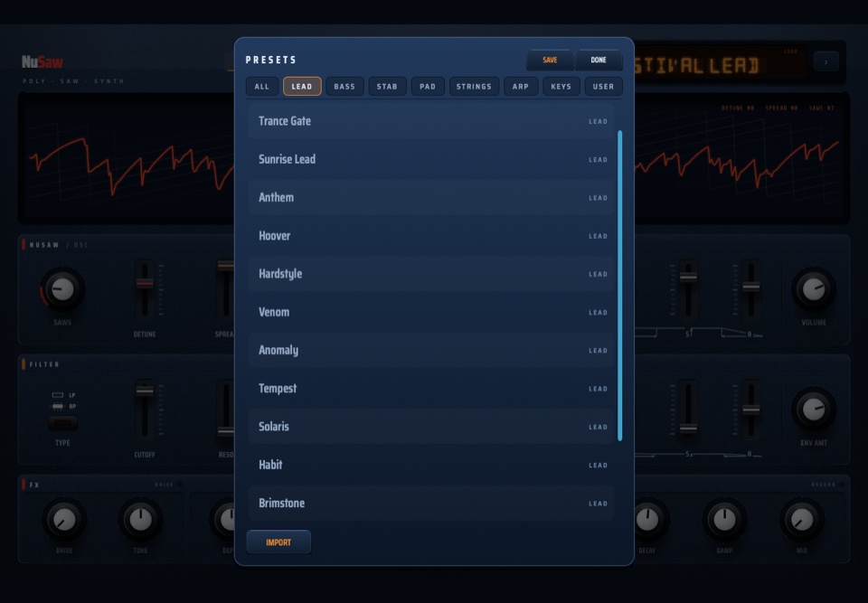Click the TONE knob
Screen dimensions: 868x603
(141, 520)
